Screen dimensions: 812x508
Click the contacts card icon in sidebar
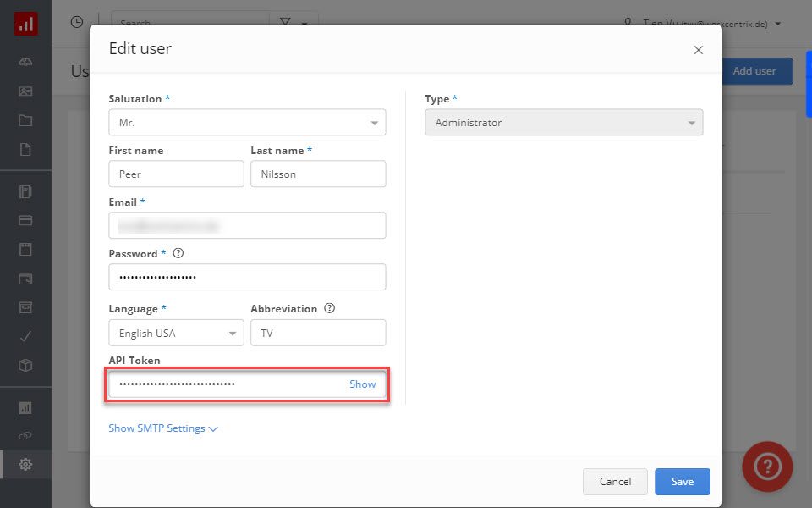(x=25, y=91)
